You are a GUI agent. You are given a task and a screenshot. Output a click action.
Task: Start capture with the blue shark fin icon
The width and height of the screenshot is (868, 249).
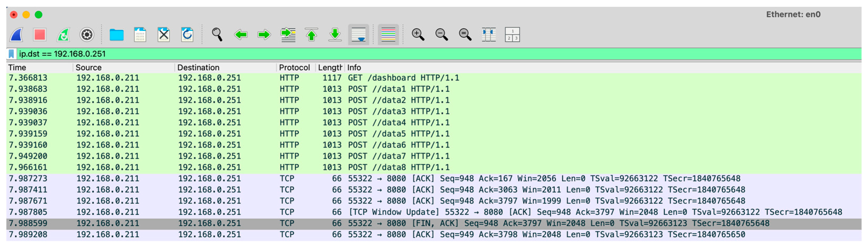click(16, 35)
